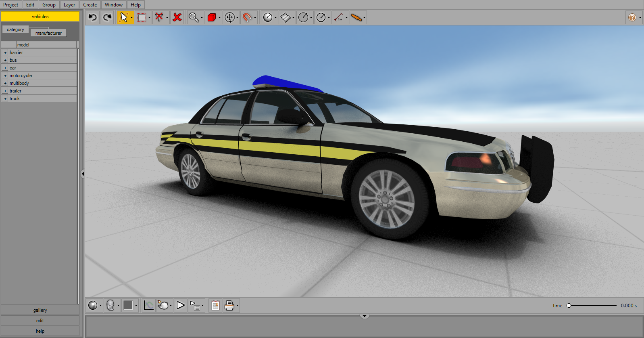Toggle bottom panel with the down arrow handle
The height and width of the screenshot is (338, 644).
pyautogui.click(x=365, y=316)
